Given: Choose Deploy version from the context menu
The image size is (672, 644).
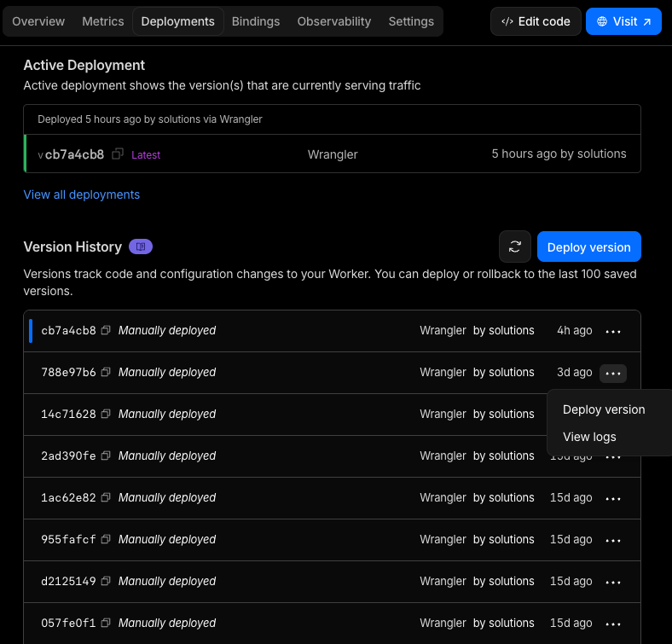Looking at the screenshot, I should [x=604, y=409].
